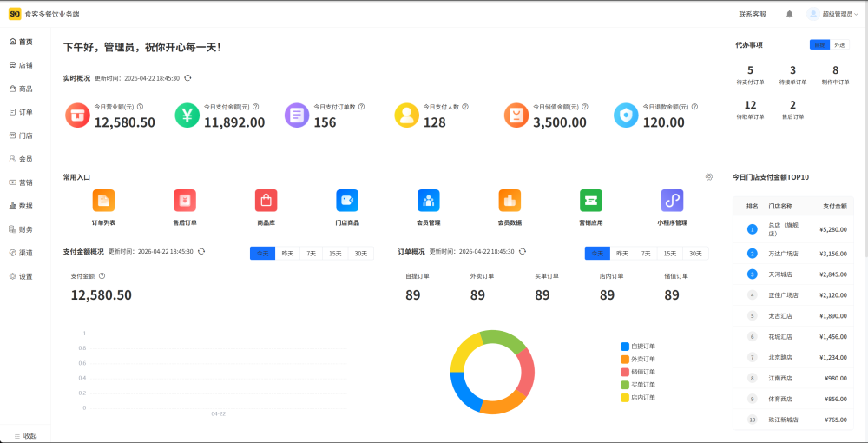Viewport: 868px width, 443px height.
Task: Open 数据 in sidebar
Action: coord(21,206)
